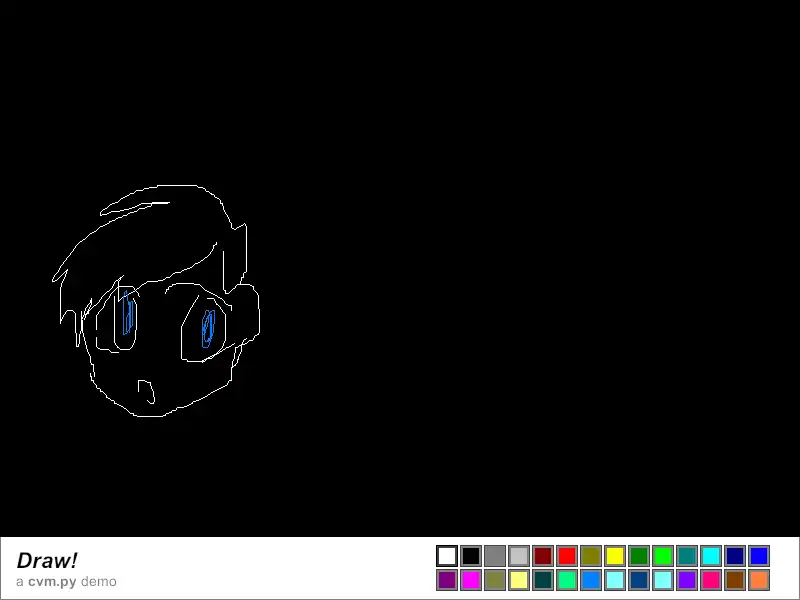Choose the dark steel blue color swatch
The height and width of the screenshot is (600, 800).
coord(639,580)
